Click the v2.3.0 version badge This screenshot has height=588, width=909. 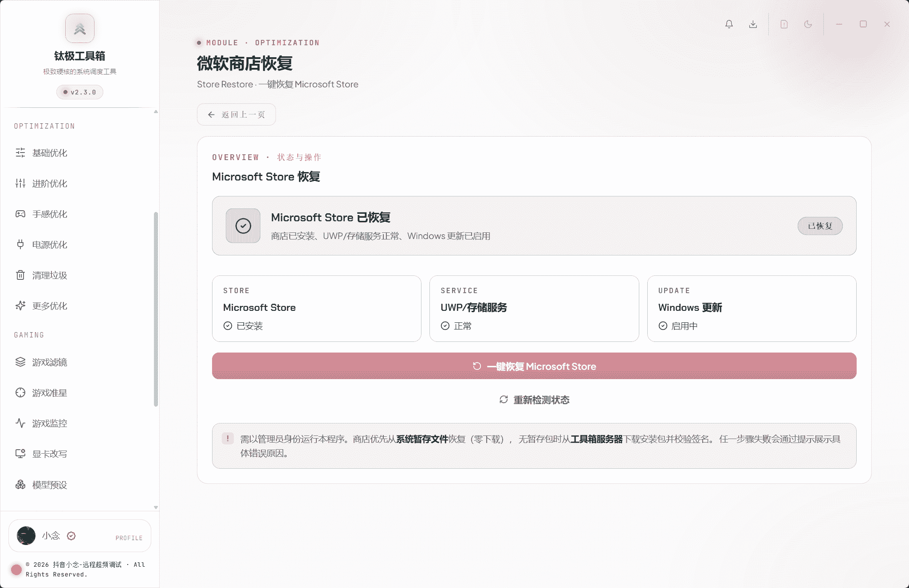tap(80, 92)
